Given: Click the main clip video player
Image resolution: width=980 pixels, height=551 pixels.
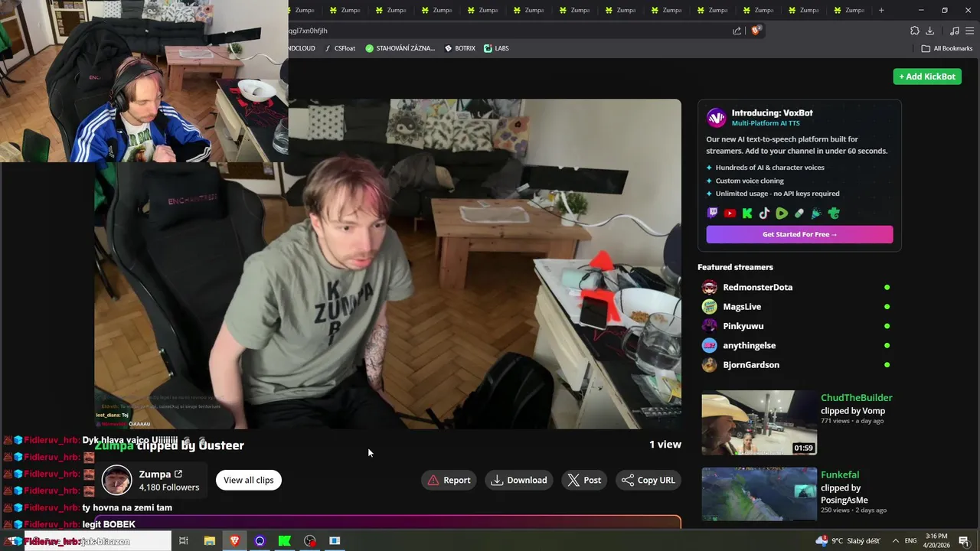Looking at the screenshot, I should (387, 264).
